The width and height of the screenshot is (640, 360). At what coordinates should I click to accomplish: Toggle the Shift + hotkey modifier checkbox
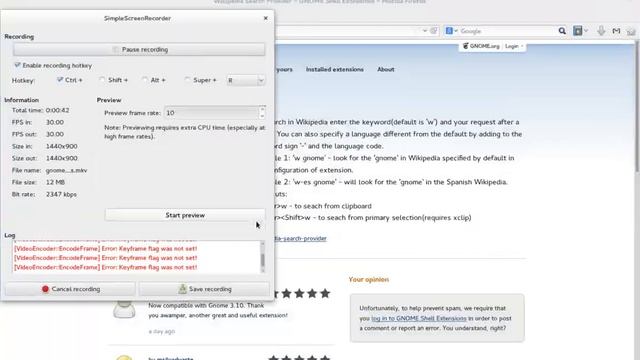102,80
